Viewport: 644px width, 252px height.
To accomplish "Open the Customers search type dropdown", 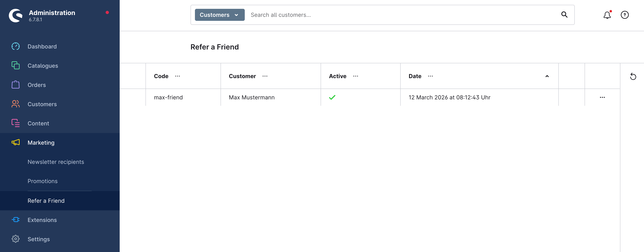I will coord(219,15).
